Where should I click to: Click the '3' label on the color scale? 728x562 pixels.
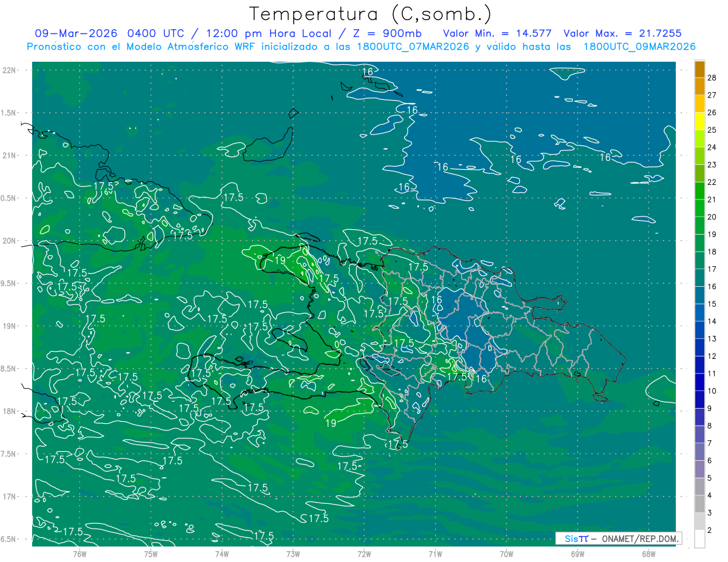coord(710,513)
